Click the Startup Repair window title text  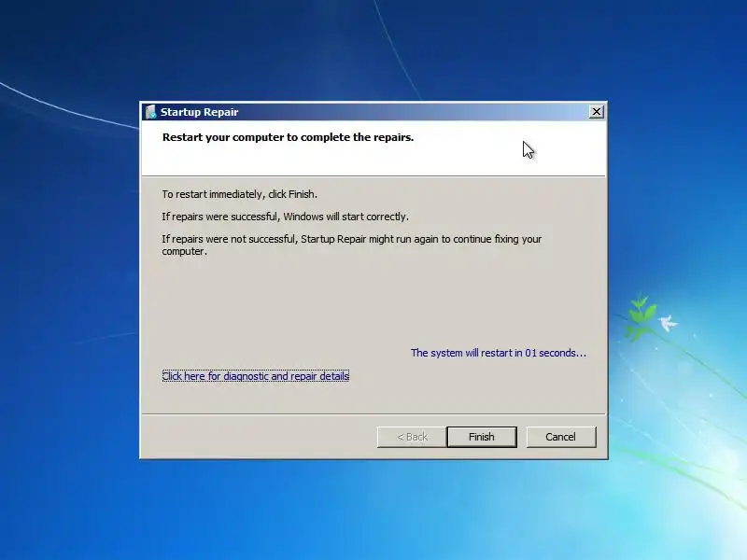pos(199,112)
